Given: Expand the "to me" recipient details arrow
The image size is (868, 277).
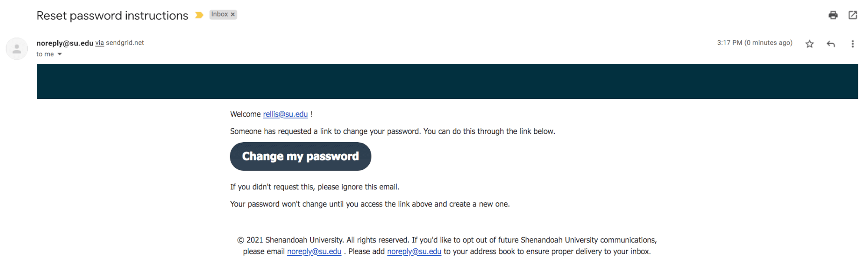Looking at the screenshot, I should coord(60,54).
